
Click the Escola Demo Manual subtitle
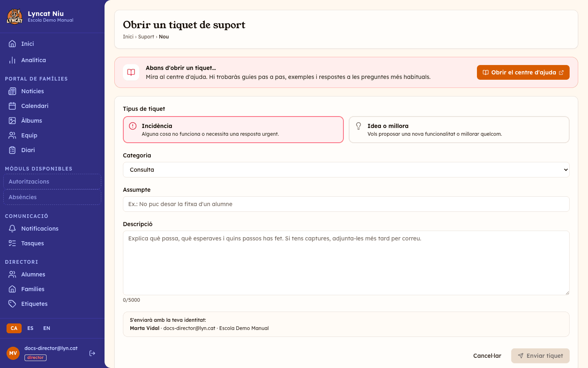[51, 20]
